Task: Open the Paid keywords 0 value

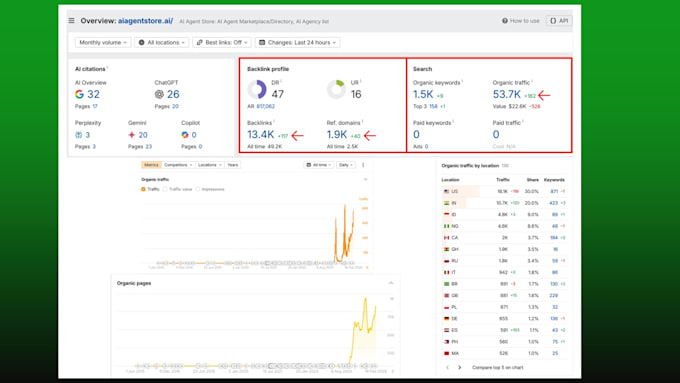Action: [416, 134]
